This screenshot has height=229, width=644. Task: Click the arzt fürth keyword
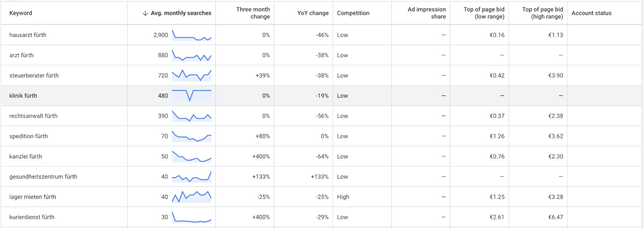click(22, 55)
